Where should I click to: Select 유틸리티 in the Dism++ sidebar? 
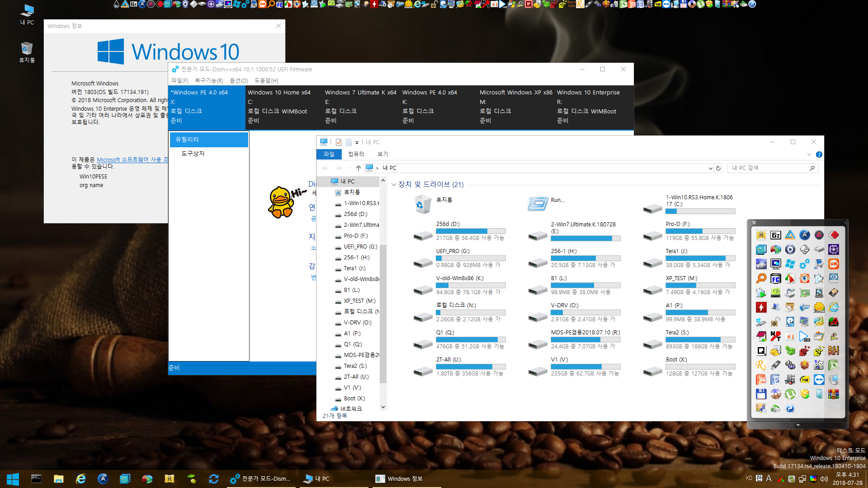click(x=209, y=140)
